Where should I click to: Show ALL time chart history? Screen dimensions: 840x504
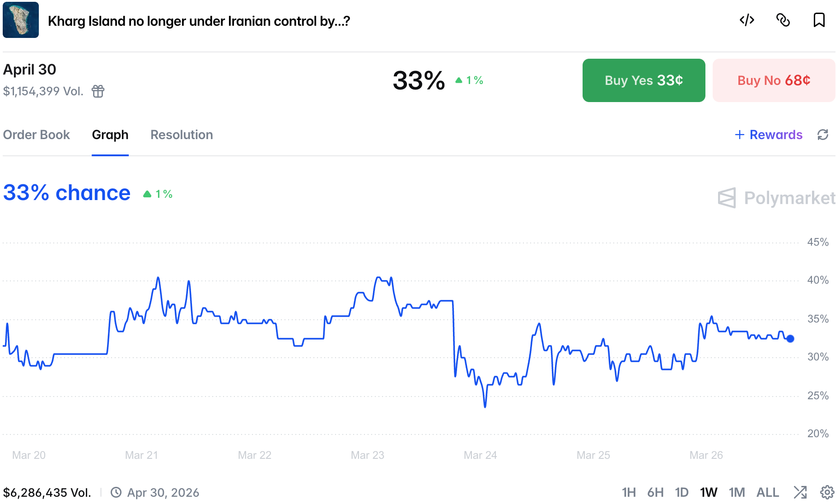pyautogui.click(x=767, y=492)
